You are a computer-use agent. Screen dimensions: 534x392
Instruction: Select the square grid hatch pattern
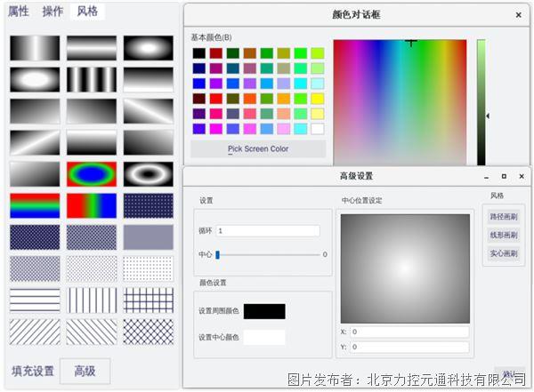[x=148, y=300]
